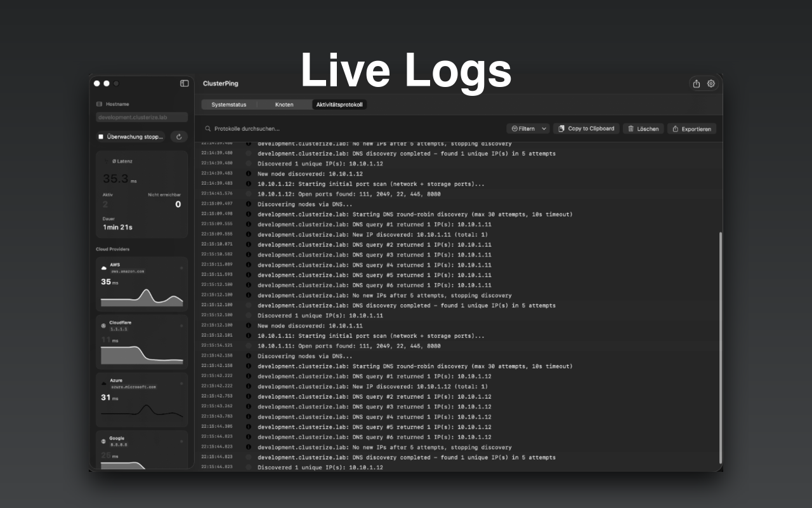Click the refresh icon beside Überwachung stoppen
This screenshot has width=812, height=508.
click(x=179, y=137)
